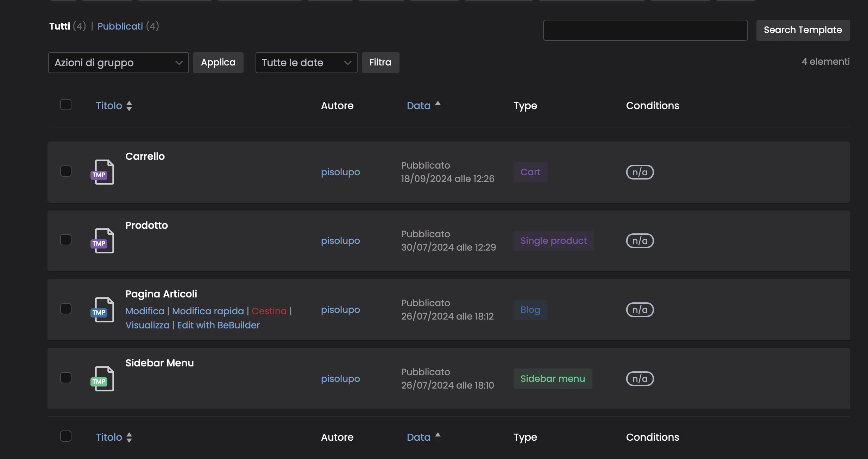Click Modifica under Pagina Articoli

point(145,311)
